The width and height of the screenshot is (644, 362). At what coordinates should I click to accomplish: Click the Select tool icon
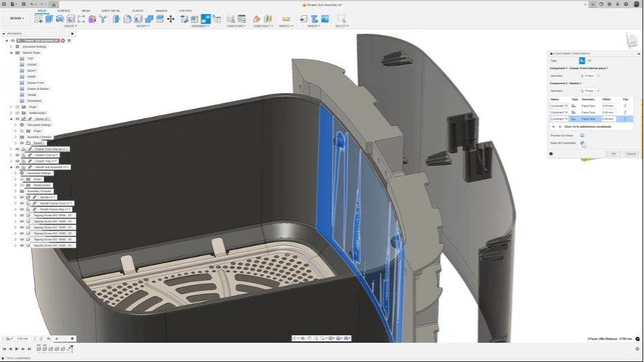click(x=341, y=19)
